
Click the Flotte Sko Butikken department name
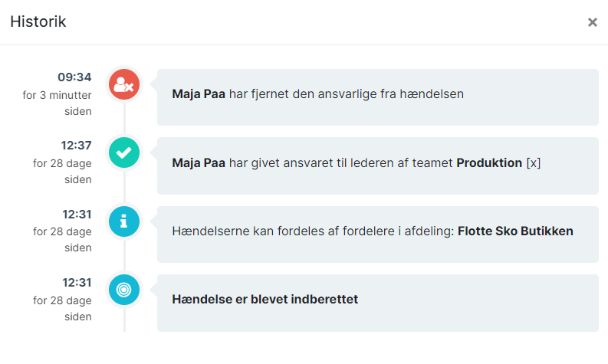515,231
